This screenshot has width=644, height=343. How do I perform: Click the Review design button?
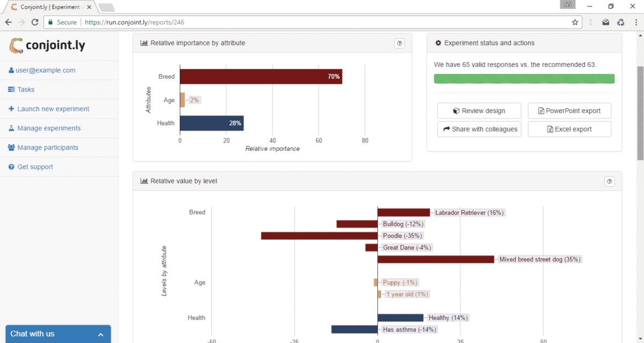(479, 111)
